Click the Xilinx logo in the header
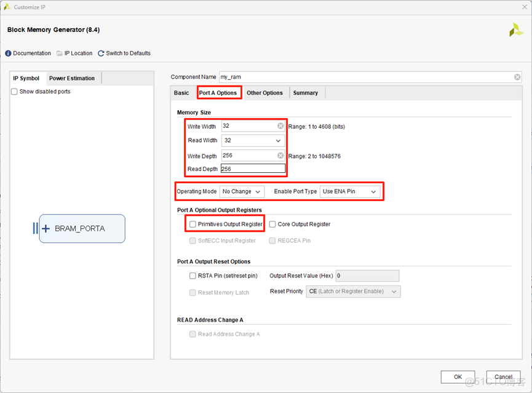This screenshot has height=393, width=532. [x=515, y=30]
